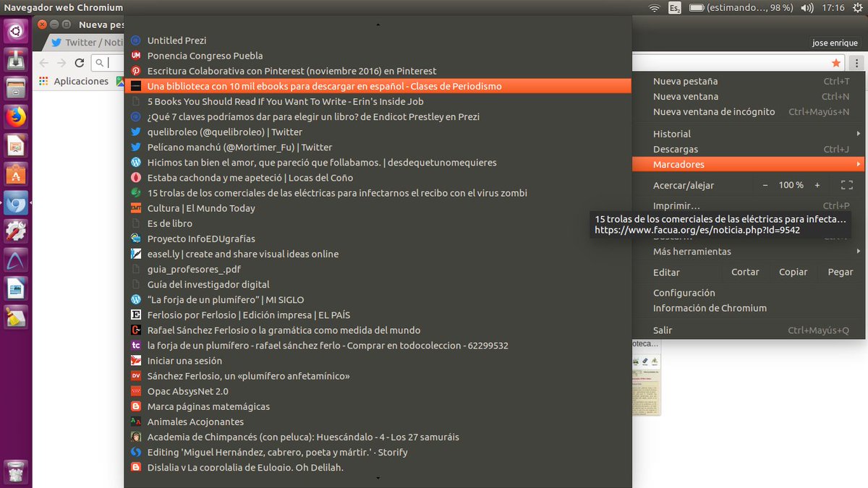
Task: Open Ubuntu Software Center dock icon
Action: 16,174
